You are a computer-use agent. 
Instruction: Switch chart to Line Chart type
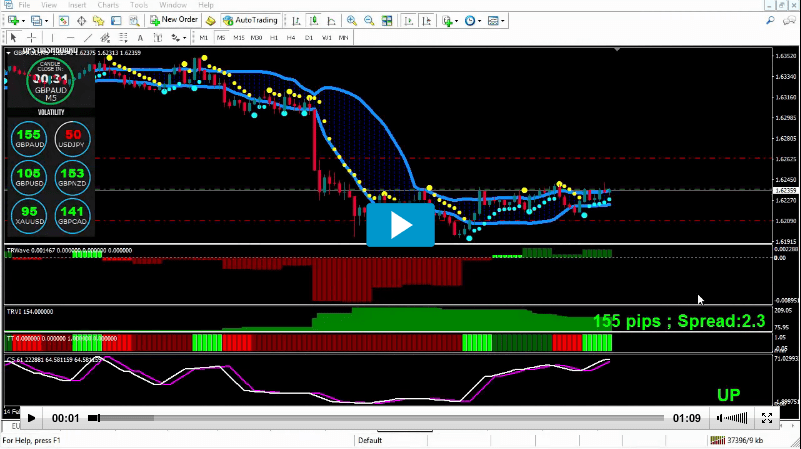tap(331, 20)
